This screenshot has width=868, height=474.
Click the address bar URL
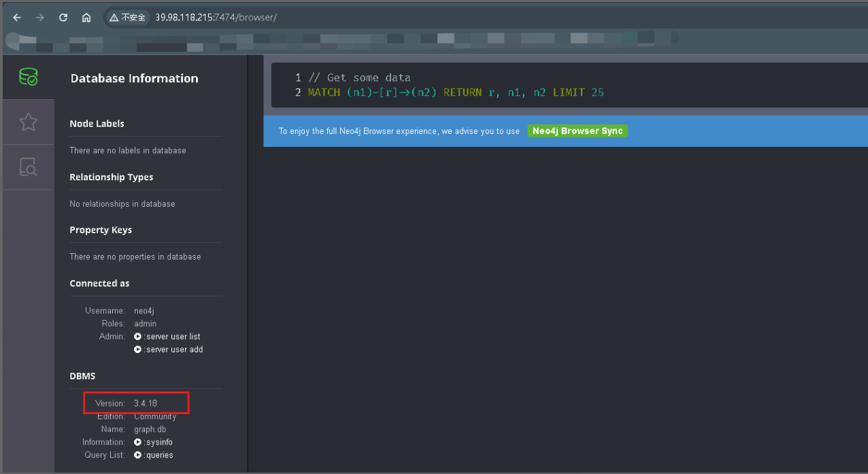click(216, 18)
